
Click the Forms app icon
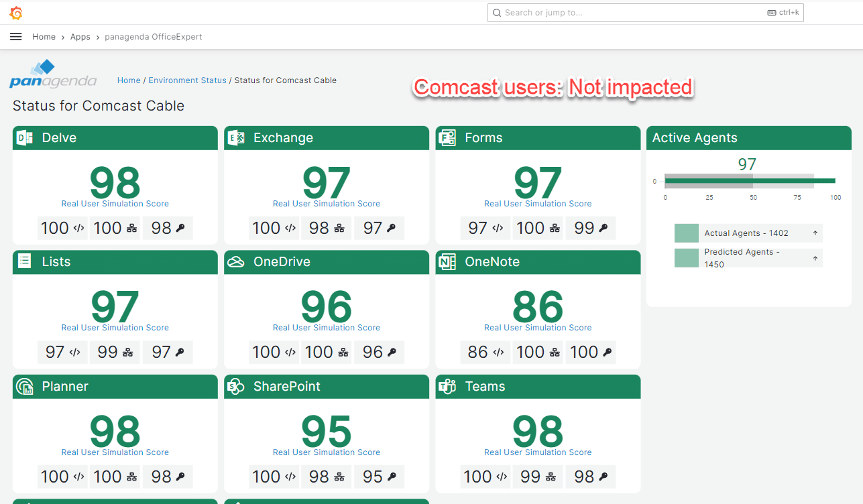point(447,138)
